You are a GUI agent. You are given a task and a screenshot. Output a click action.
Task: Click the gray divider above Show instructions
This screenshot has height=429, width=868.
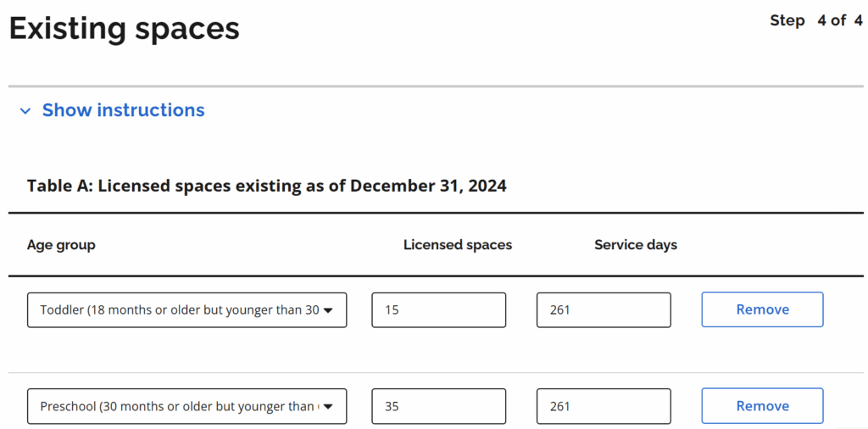436,86
